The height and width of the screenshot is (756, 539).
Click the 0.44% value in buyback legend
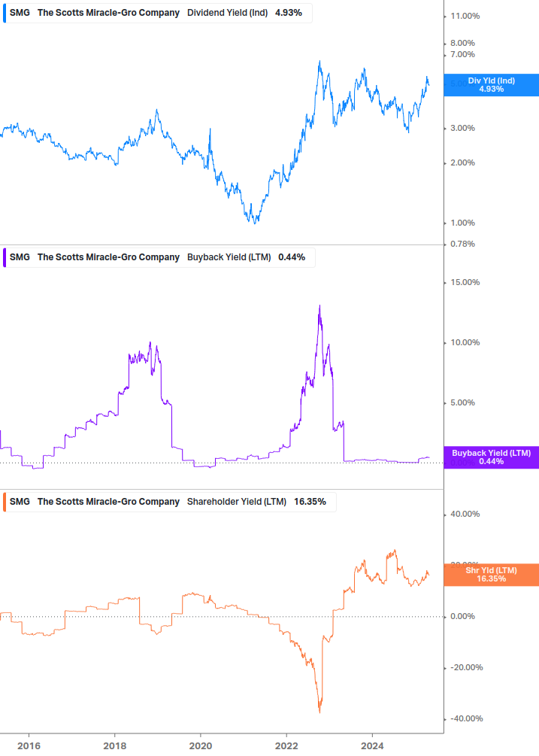(x=292, y=257)
